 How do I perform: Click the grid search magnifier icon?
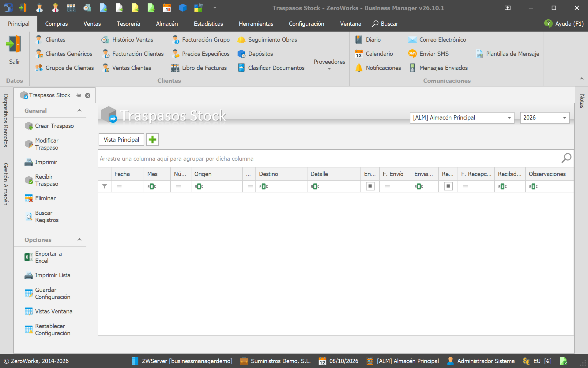click(566, 158)
